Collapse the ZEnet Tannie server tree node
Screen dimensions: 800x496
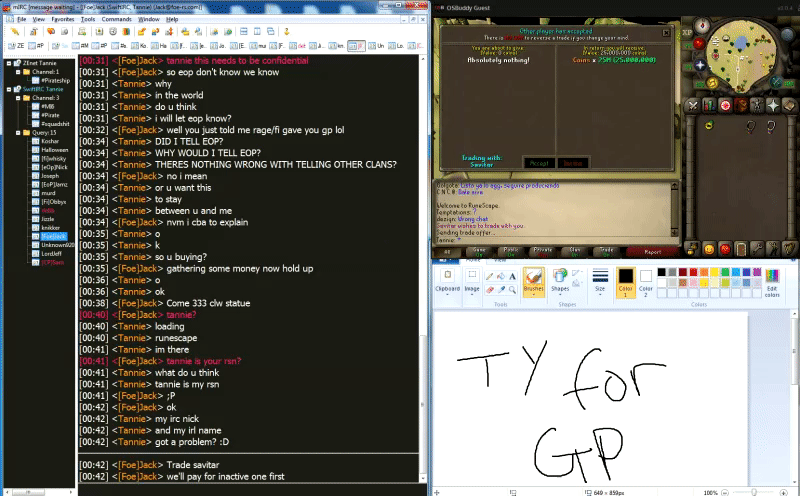[9, 63]
